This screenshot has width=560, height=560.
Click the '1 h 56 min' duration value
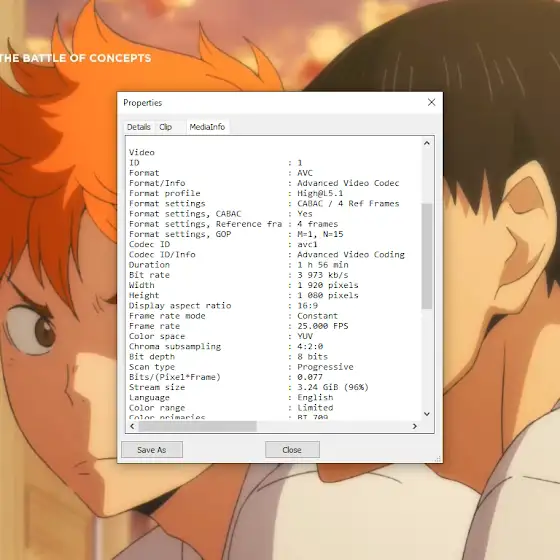coord(323,265)
